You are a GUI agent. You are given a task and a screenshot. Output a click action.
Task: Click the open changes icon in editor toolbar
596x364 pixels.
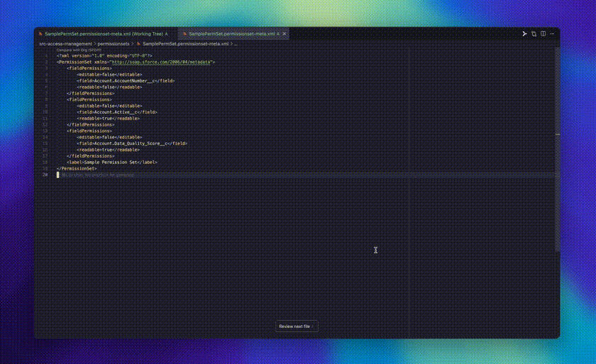[534, 34]
